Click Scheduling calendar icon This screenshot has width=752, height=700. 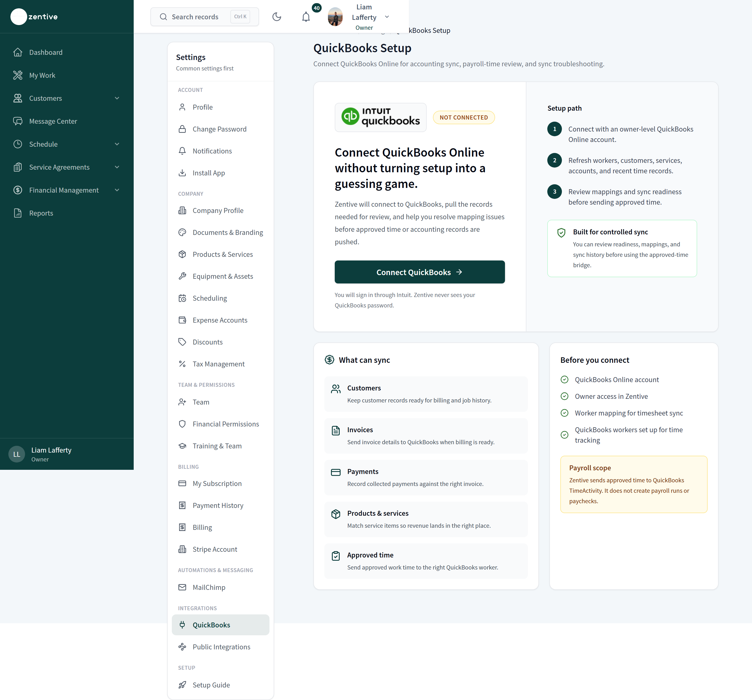point(182,298)
